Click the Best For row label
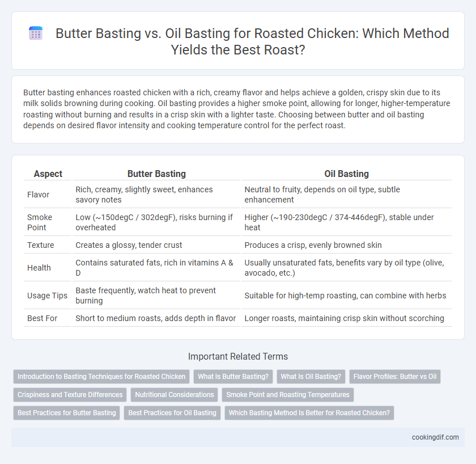476x464 pixels. point(42,318)
